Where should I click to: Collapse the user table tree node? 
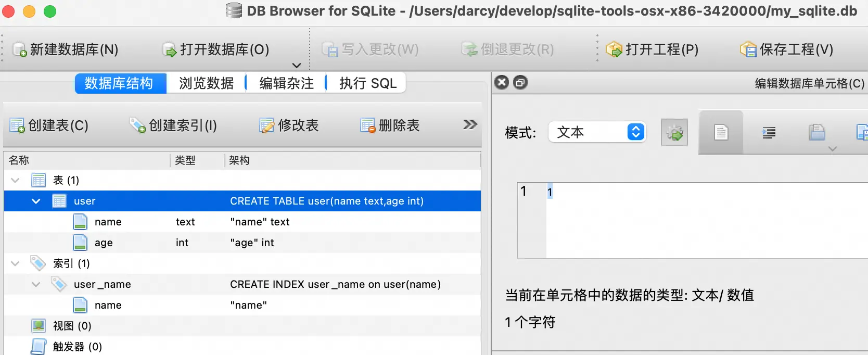tap(36, 201)
